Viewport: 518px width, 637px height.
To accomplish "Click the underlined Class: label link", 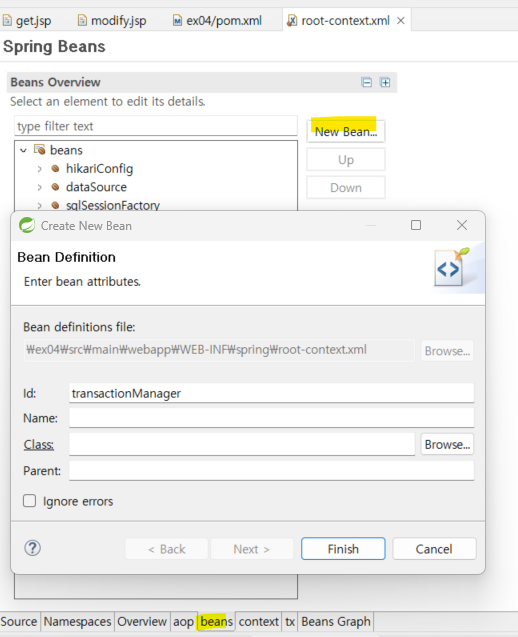I will click(39, 444).
